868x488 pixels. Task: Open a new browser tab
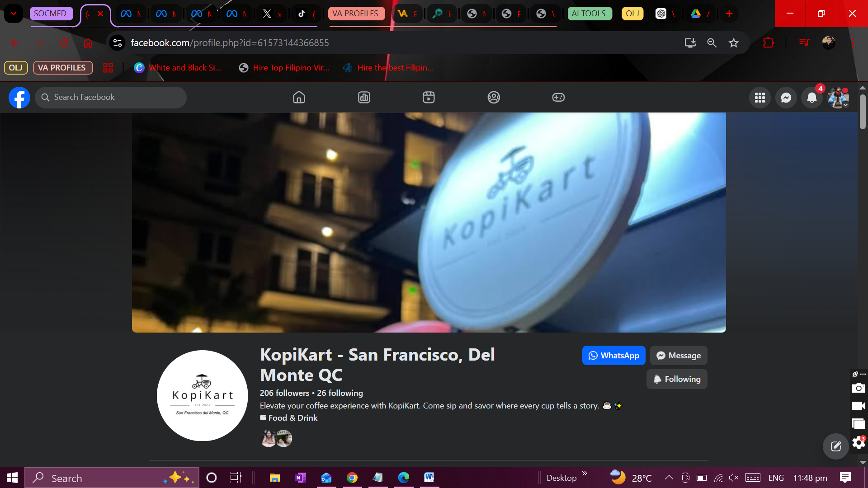729,14
